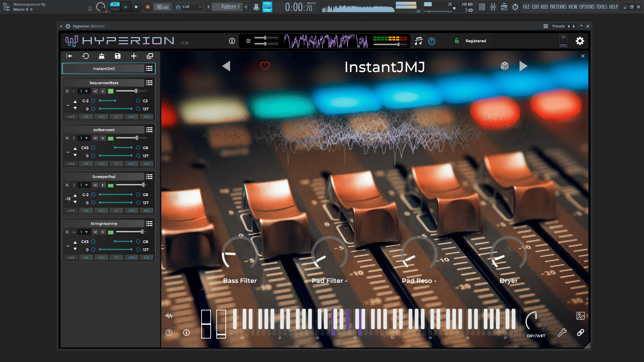Adjust SweeperPad volume slider
This screenshot has width=644, height=362.
pyautogui.click(x=143, y=185)
